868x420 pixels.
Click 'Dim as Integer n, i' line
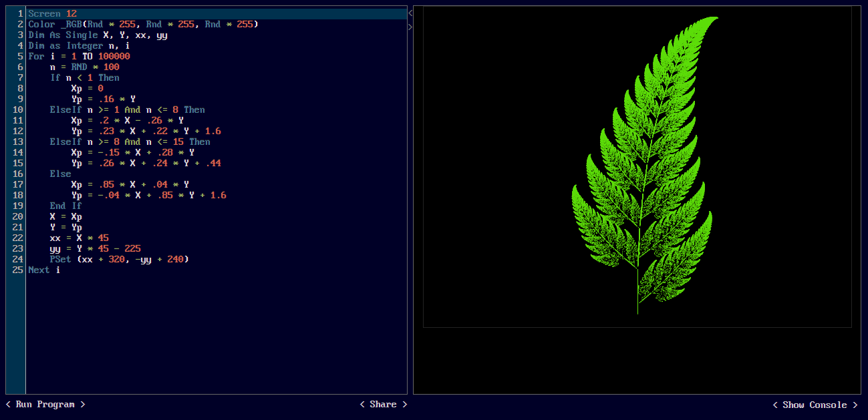[79, 45]
